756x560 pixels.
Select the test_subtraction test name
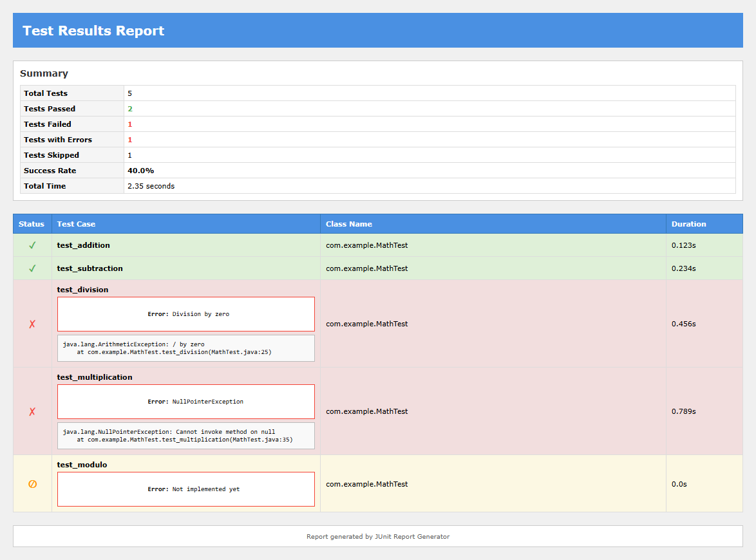[90, 268]
